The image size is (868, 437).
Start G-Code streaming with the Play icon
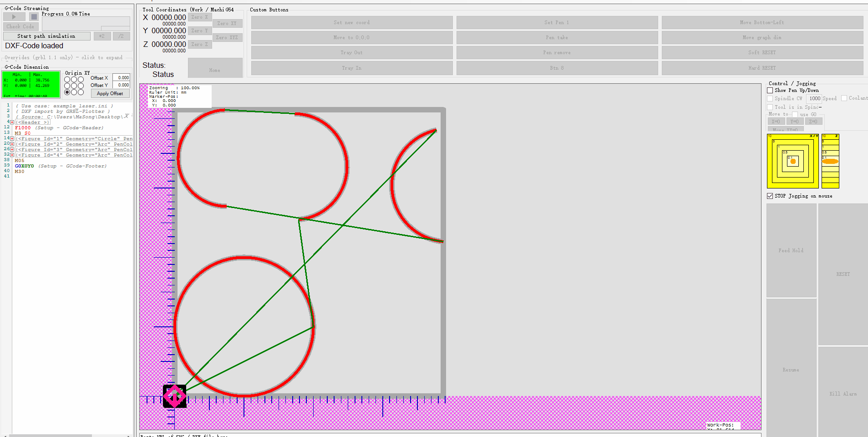pos(13,16)
